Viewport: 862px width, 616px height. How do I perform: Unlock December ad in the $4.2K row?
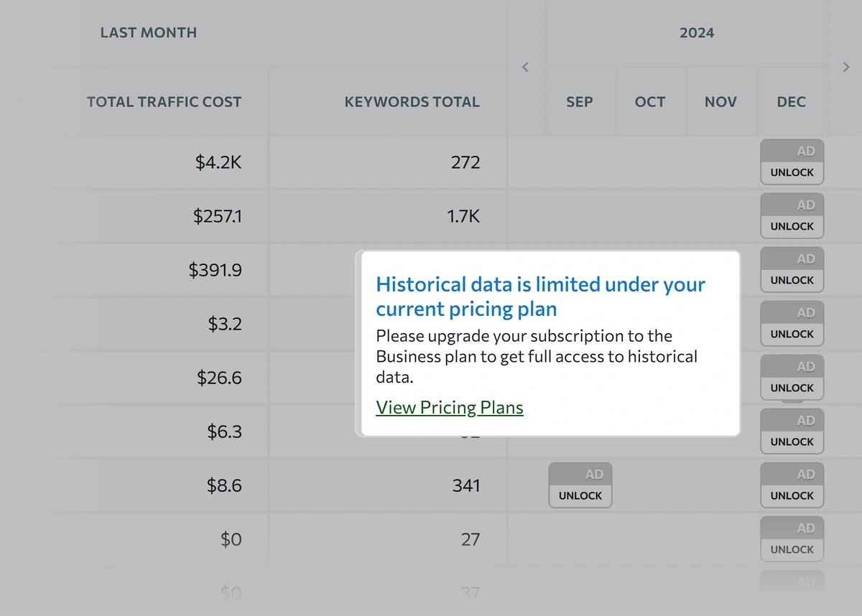click(792, 172)
